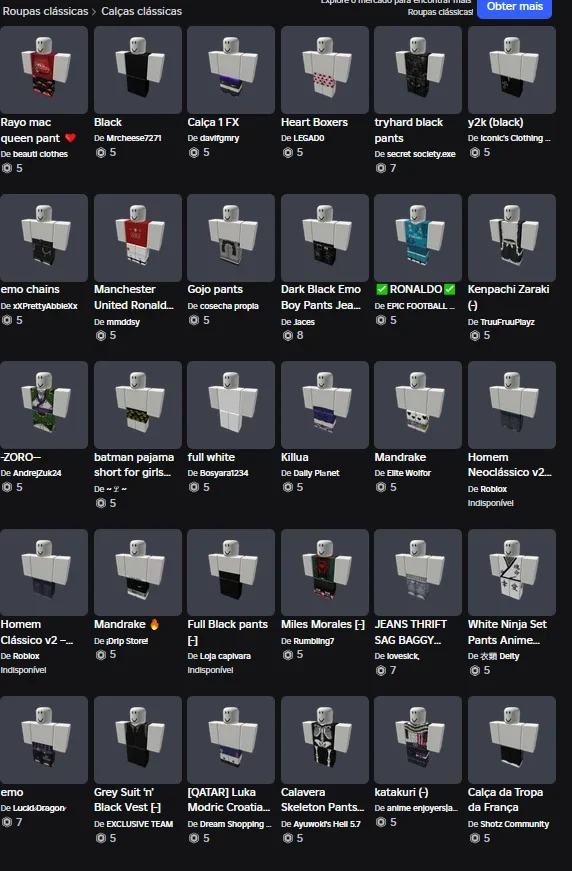View the White Ninja Set Pants thumbnail
Screen dimensions: 572x871
tap(512, 573)
